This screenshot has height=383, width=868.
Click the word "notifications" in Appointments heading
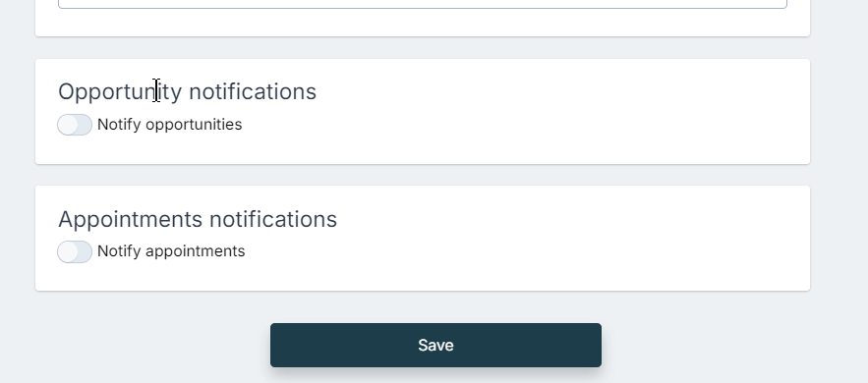[x=273, y=219]
